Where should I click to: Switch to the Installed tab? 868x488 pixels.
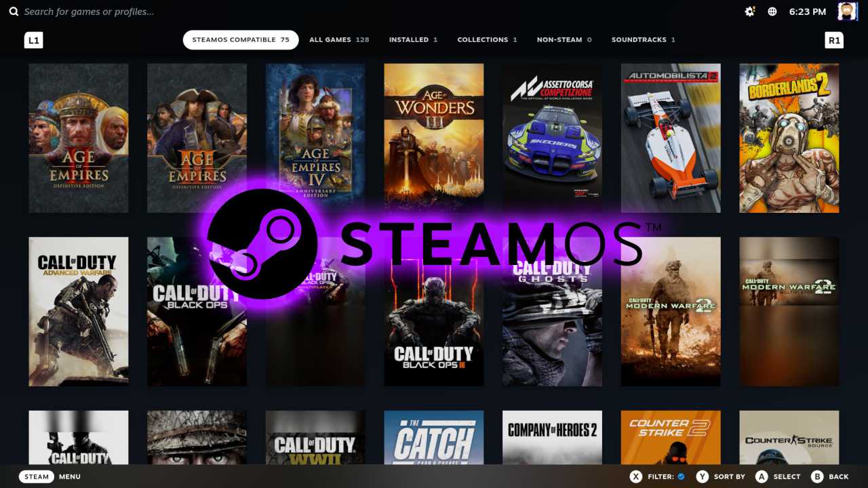pos(413,40)
